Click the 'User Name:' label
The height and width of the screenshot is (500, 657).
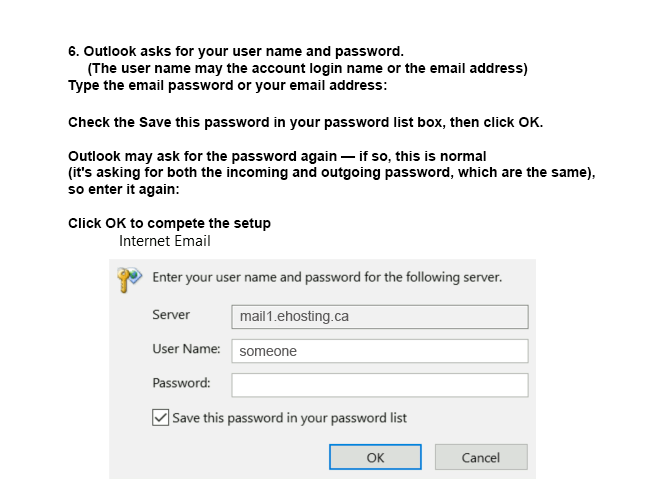click(x=186, y=349)
